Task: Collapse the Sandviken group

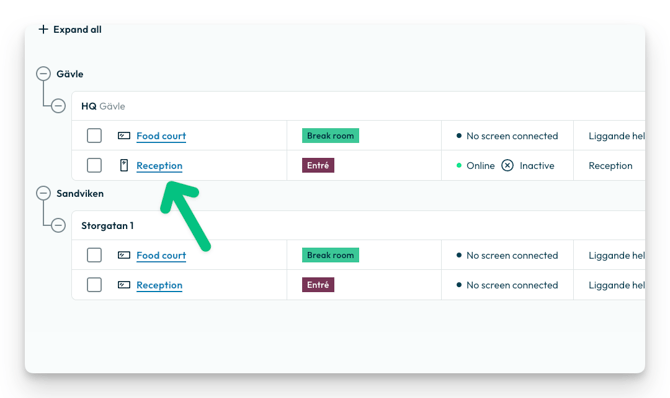Action: pyautogui.click(x=43, y=193)
